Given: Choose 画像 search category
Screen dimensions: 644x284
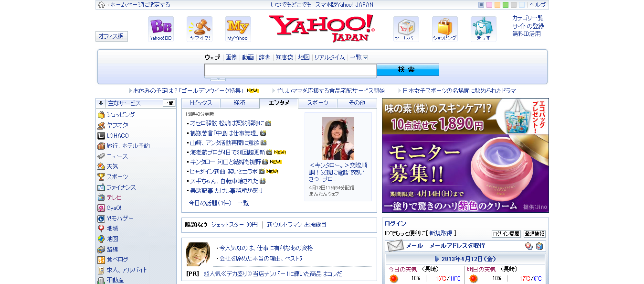Looking at the screenshot, I should point(231,57).
